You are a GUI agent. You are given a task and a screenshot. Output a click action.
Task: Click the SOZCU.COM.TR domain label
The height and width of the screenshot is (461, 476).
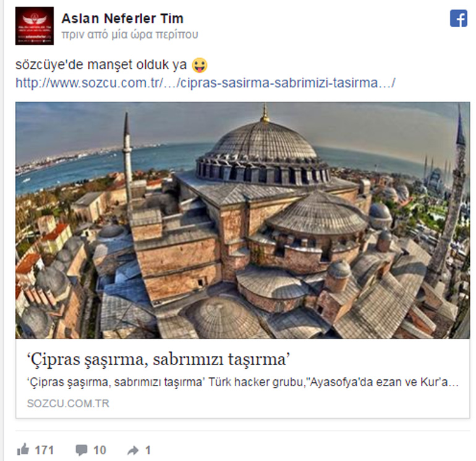coord(68,403)
